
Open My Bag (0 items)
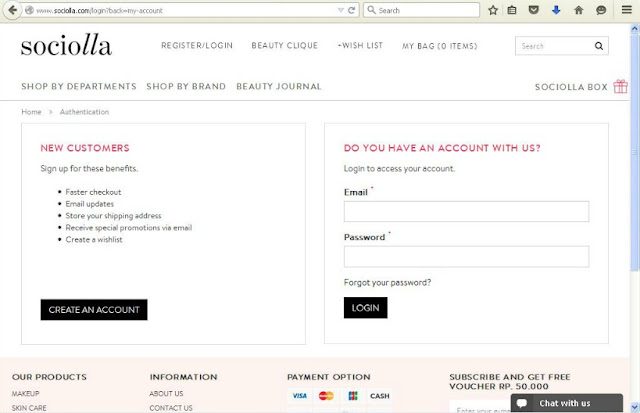click(440, 46)
